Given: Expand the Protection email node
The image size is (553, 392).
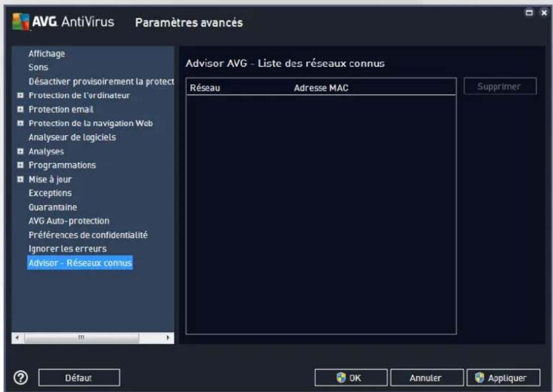Looking at the screenshot, I should click(20, 109).
